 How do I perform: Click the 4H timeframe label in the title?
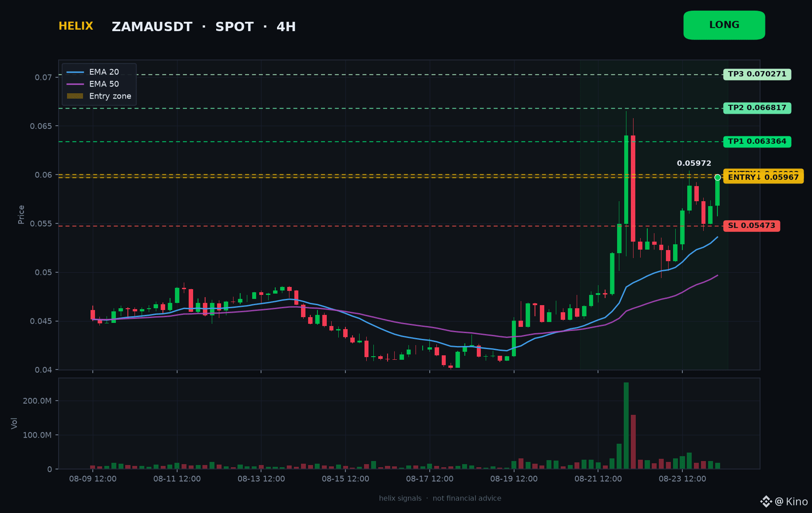(286, 27)
